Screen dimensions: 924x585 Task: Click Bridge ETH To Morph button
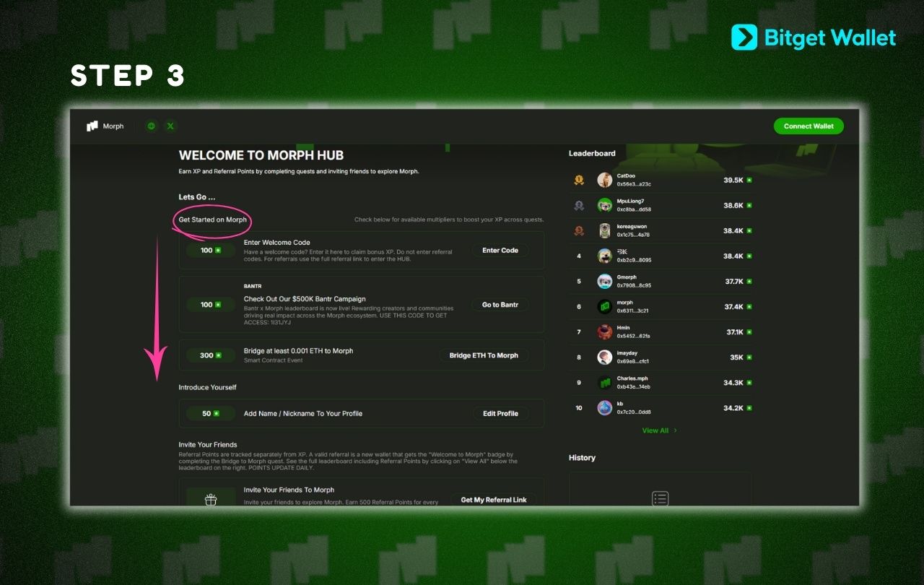(484, 355)
